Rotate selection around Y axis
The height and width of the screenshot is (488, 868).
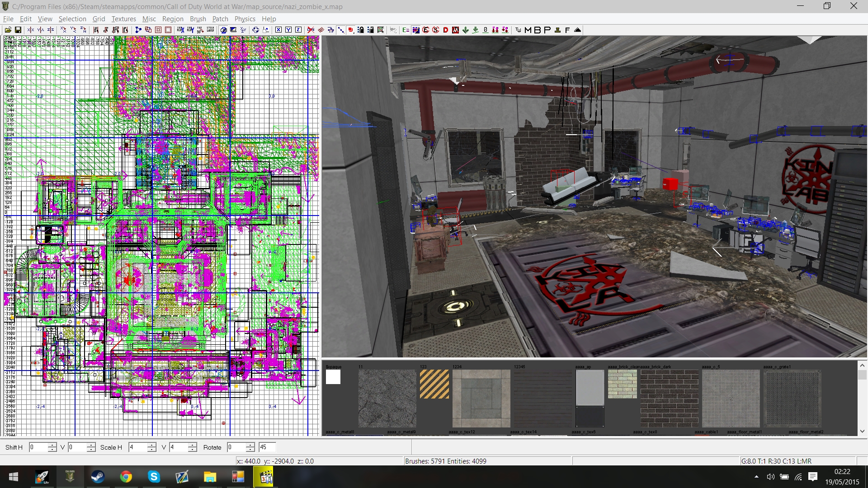click(73, 30)
